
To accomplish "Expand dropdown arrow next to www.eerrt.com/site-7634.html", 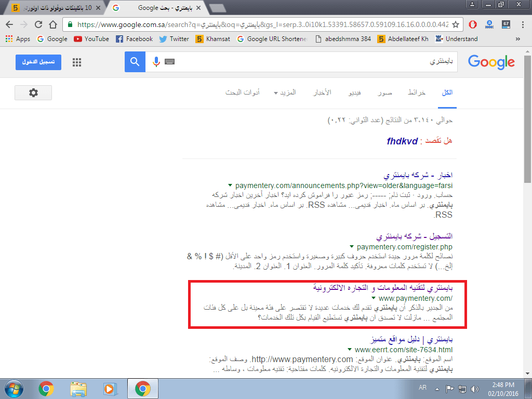I will click(x=349, y=350).
